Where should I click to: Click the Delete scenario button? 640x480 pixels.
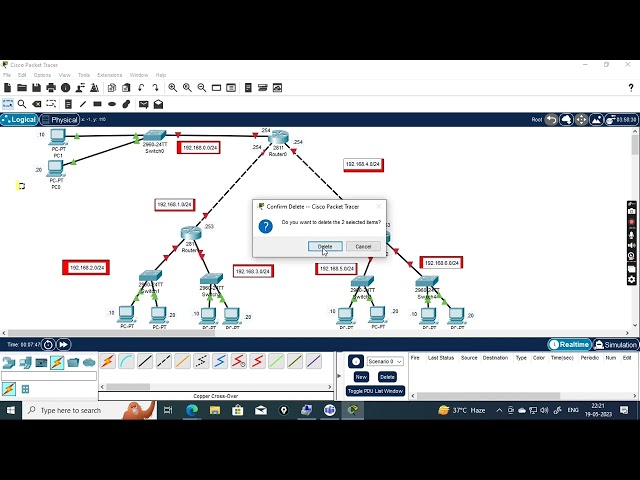[387, 377]
